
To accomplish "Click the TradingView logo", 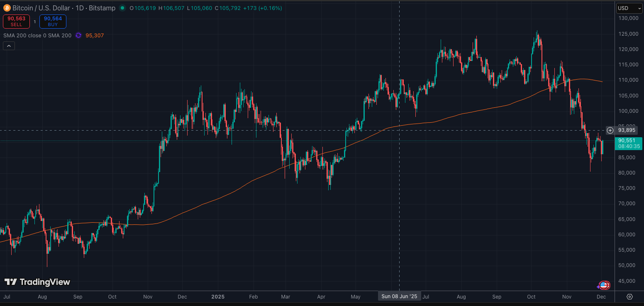I will tap(37, 282).
